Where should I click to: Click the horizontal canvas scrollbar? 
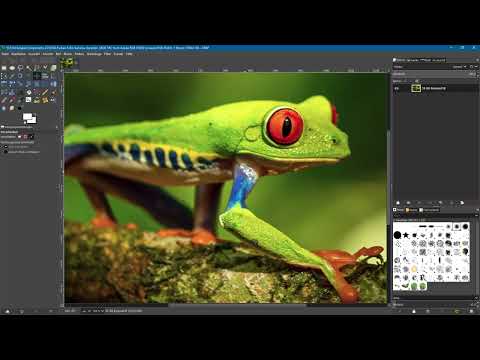coord(238,305)
